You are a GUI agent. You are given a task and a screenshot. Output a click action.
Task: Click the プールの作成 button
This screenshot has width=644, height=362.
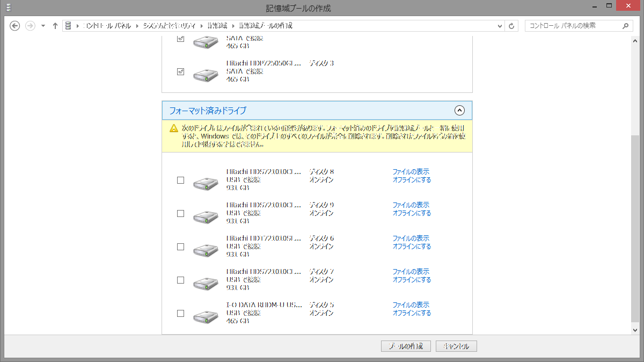[x=405, y=346]
